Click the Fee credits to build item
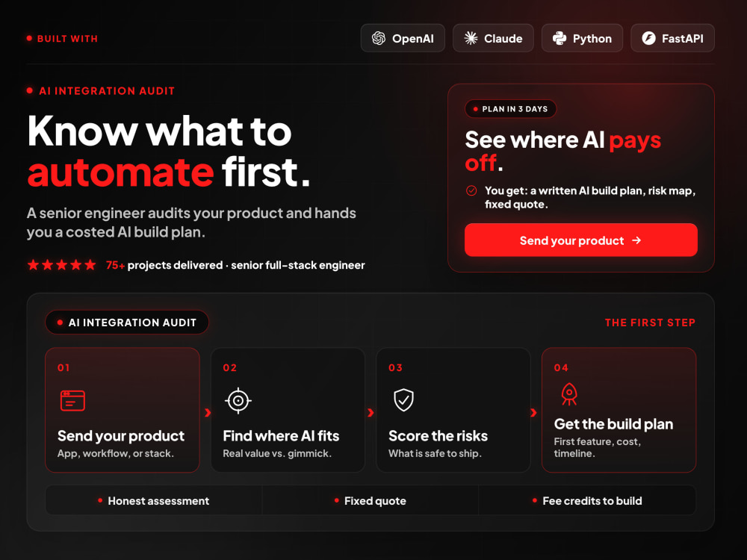 587,500
